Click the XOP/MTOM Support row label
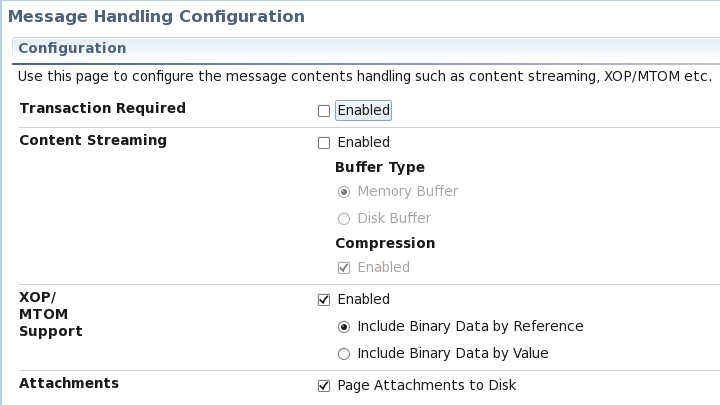Viewport: 720px width, 405px height. coord(51,314)
